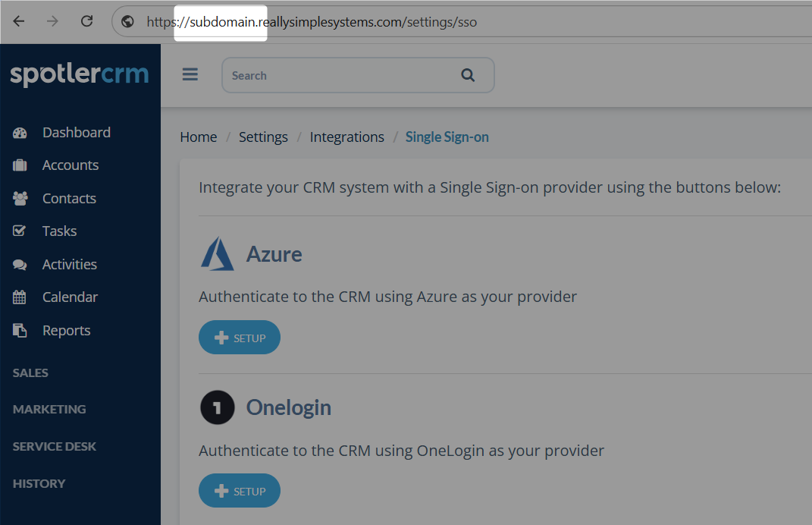Click the Azure SETUP button
Screen dimensions: 812x525
click(240, 338)
